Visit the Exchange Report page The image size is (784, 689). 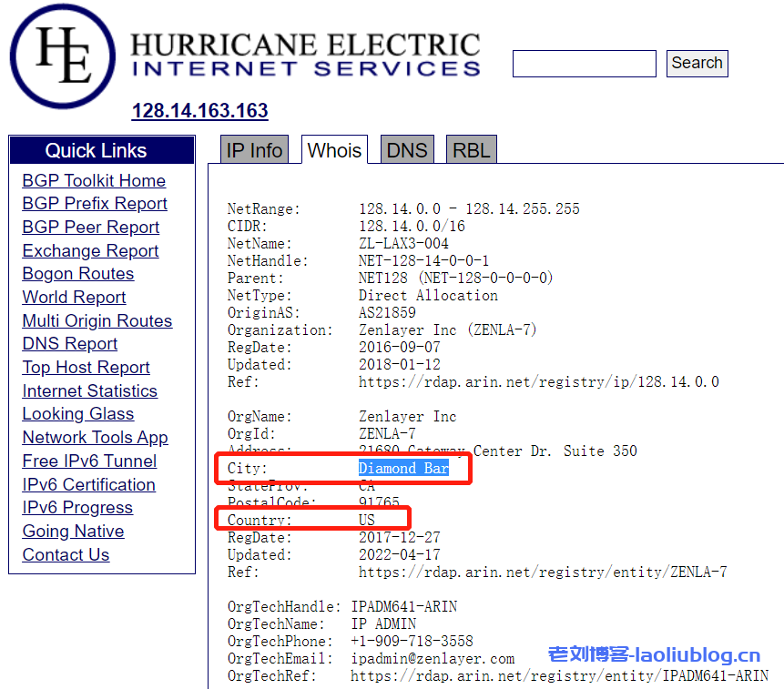pyautogui.click(x=90, y=251)
